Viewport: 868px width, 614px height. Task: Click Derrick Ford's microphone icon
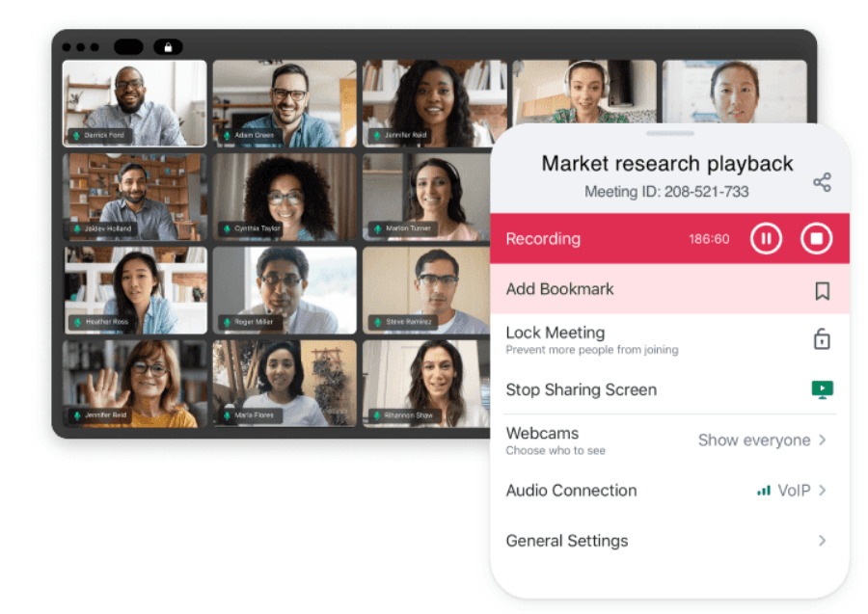[x=76, y=136]
